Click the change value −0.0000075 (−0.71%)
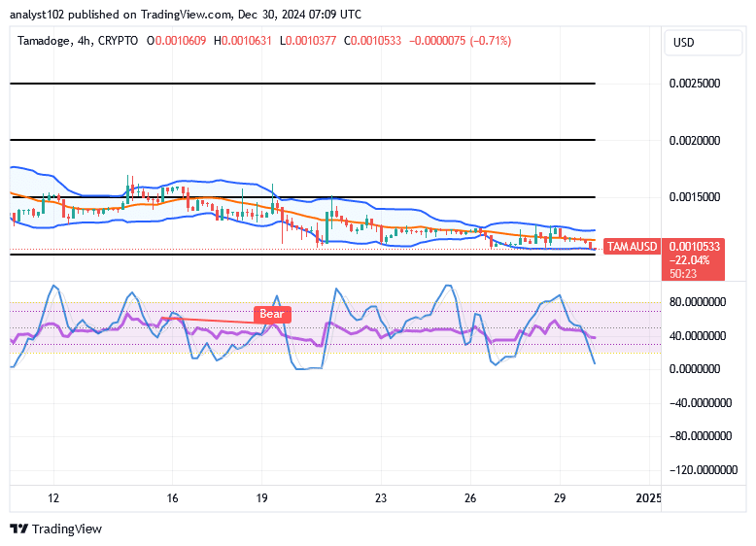This screenshot has height=546, width=756. pyautogui.click(x=460, y=41)
